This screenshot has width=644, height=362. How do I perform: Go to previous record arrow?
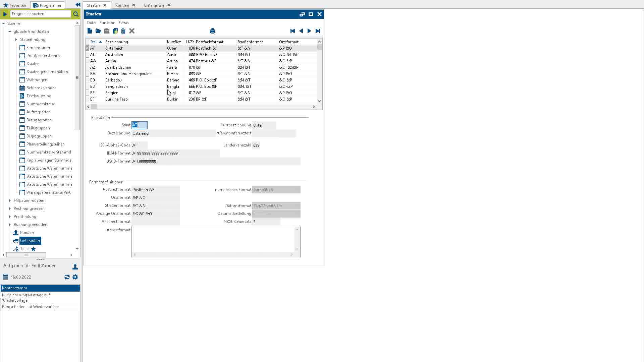pyautogui.click(x=301, y=31)
